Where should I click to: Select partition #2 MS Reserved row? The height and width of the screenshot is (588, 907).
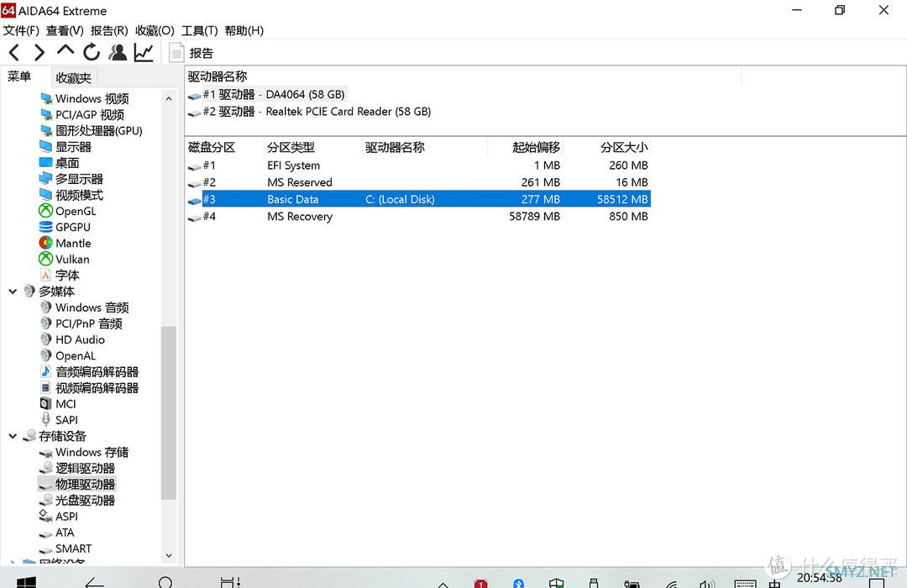click(x=418, y=182)
